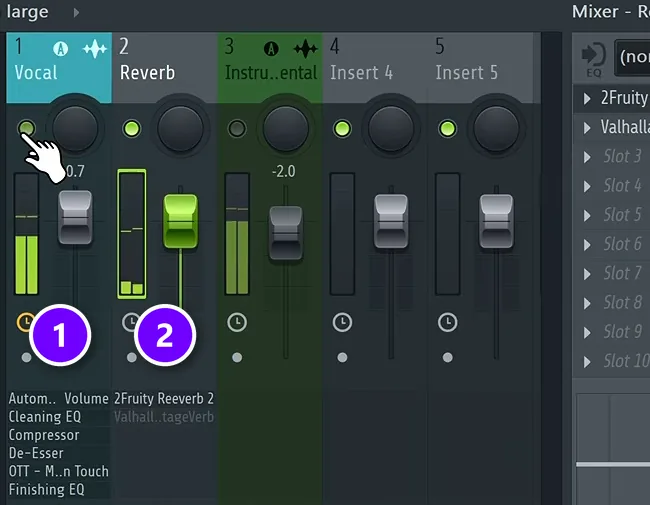
Task: Select the Instrumental mixer track header
Action: pyautogui.click(x=270, y=68)
